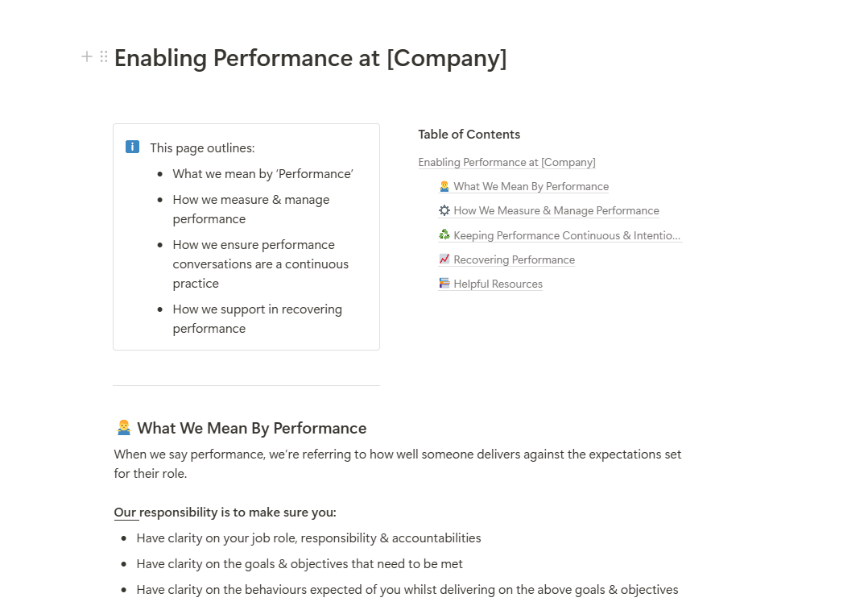Viewport: 868px width, 606px height.
Task: Open 'Recovering Performance' in table of contents
Action: point(514,259)
